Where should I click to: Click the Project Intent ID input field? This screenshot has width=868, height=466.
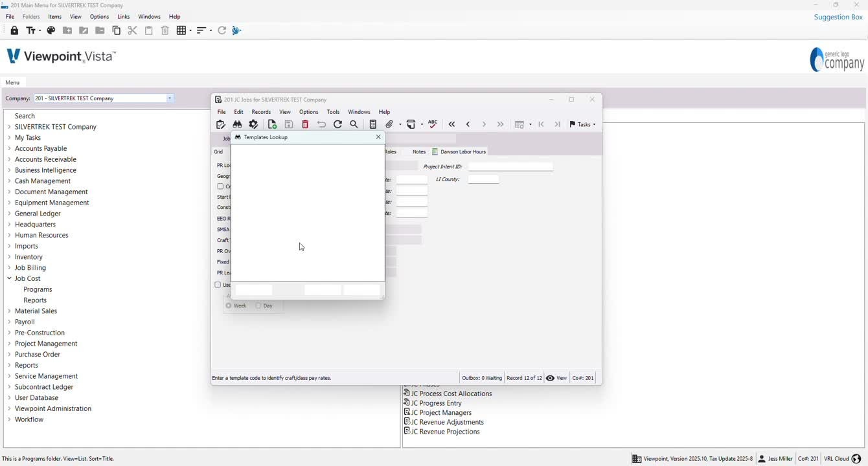[510, 167]
